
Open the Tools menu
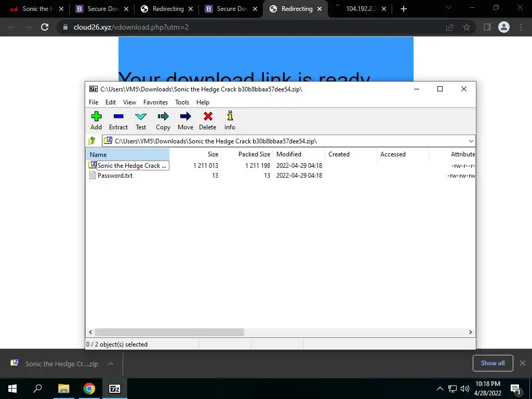pos(182,102)
